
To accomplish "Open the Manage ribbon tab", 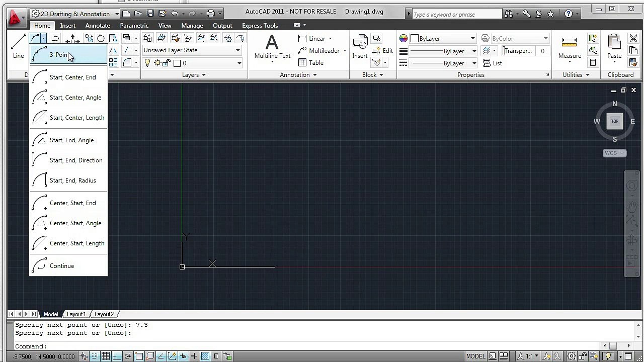I will pos(192,26).
